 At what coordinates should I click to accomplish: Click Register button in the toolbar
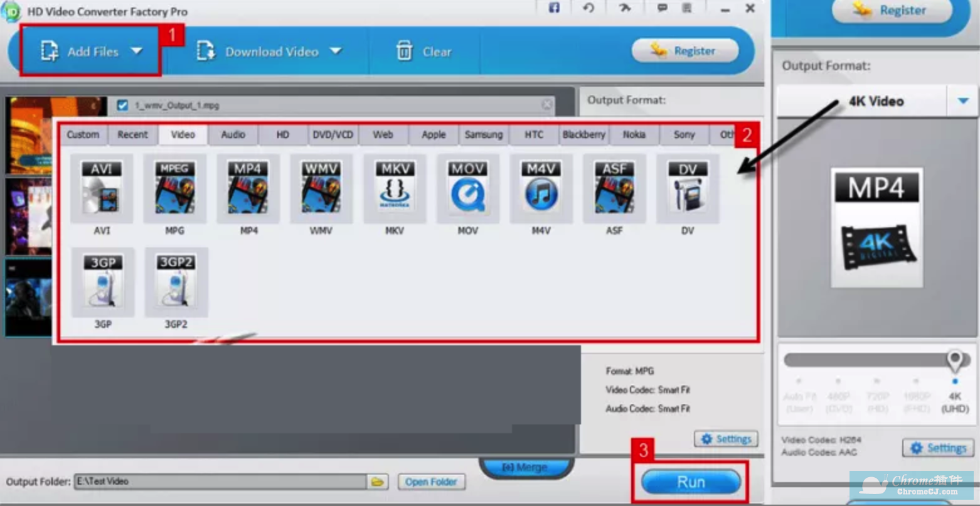684,51
